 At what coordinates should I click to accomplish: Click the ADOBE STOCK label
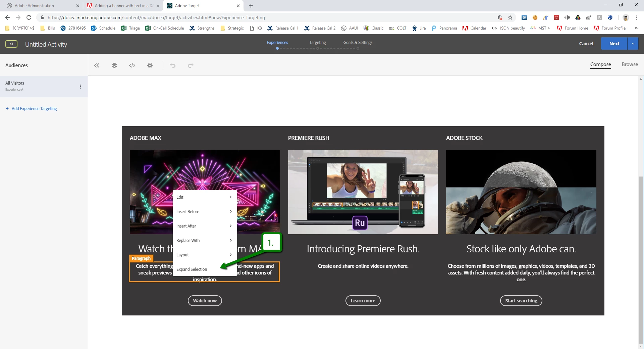tap(464, 138)
